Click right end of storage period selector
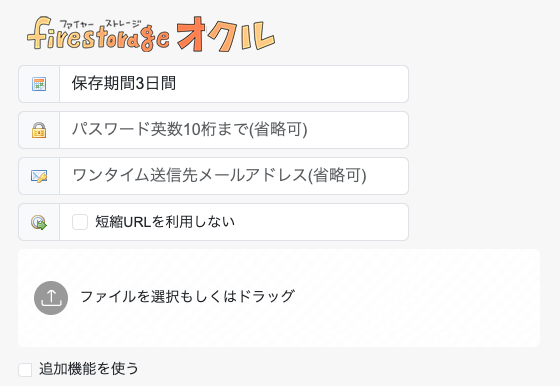This screenshot has height=386, width=560. 393,84
